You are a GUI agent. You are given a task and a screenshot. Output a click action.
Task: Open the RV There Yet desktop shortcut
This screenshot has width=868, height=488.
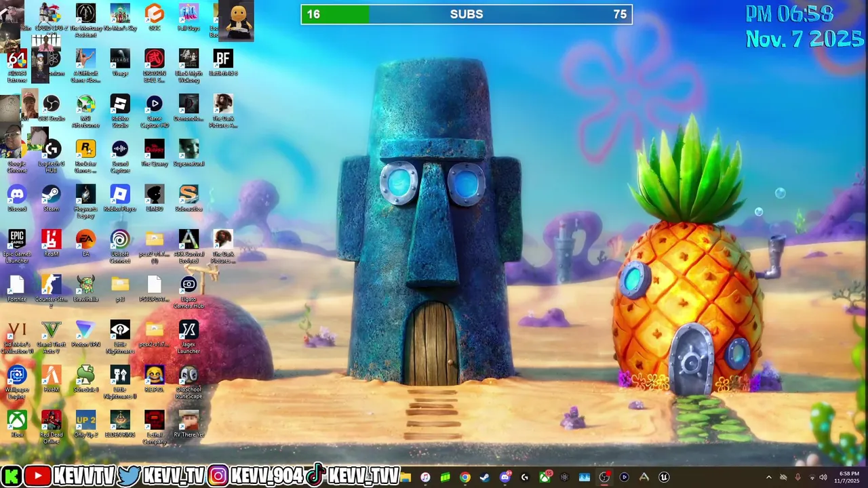[189, 425]
